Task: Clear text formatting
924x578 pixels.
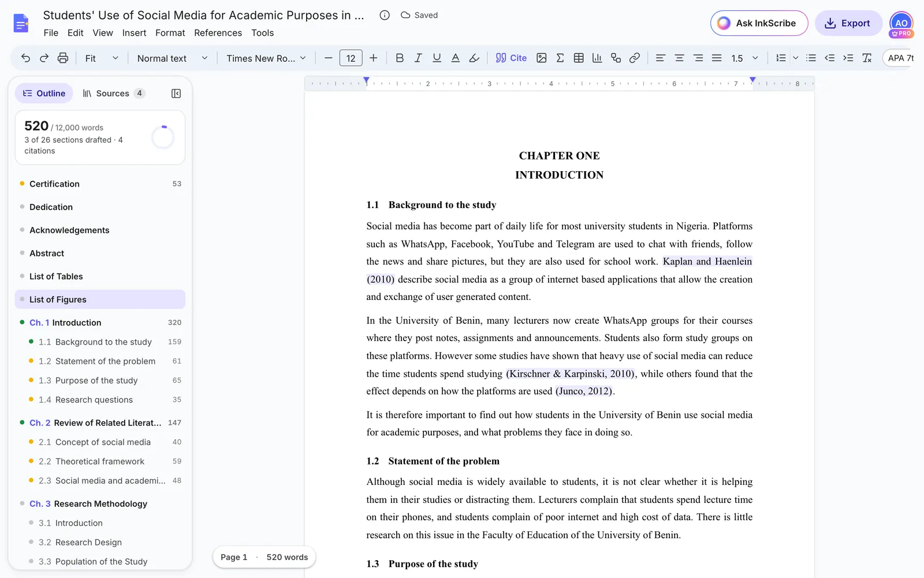Action: pos(867,58)
